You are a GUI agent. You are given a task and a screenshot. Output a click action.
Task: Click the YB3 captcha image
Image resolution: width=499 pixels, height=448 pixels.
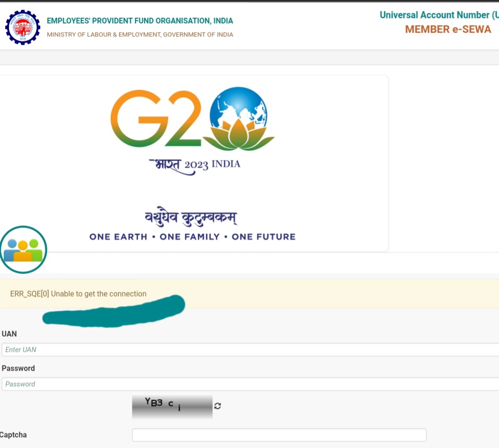coord(172,407)
